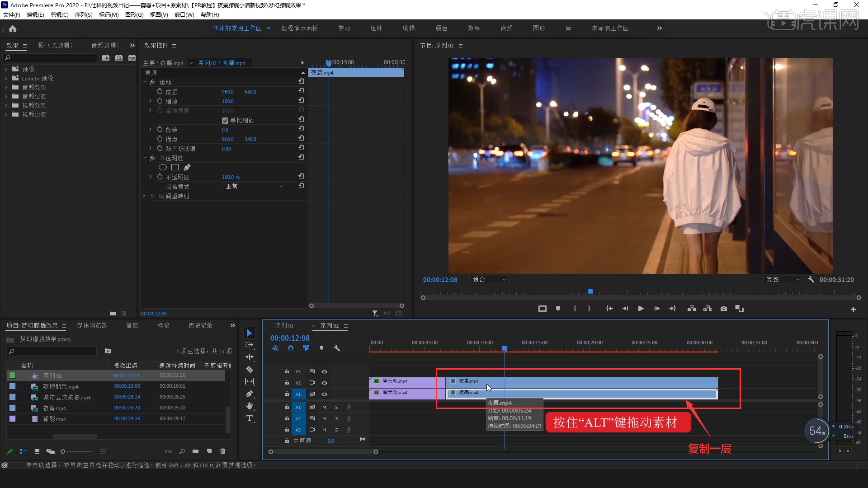Expand the 视频效果 folder
Image resolution: width=868 pixels, height=488 pixels.
tap(6, 105)
